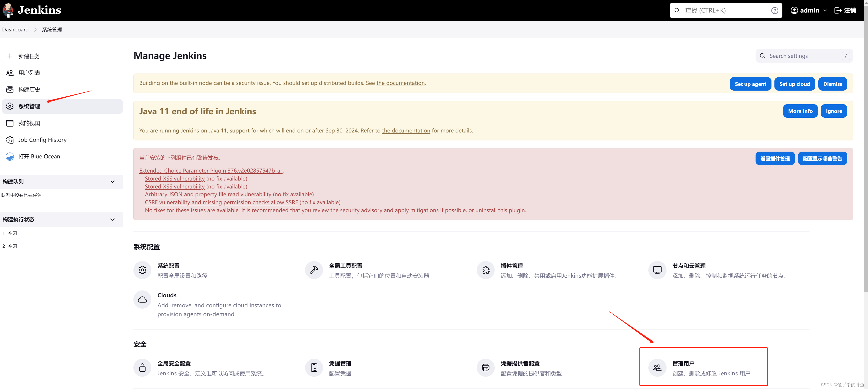Image resolution: width=868 pixels, height=389 pixels.
Task: Expand the 构建队列 section
Action: pos(113,181)
